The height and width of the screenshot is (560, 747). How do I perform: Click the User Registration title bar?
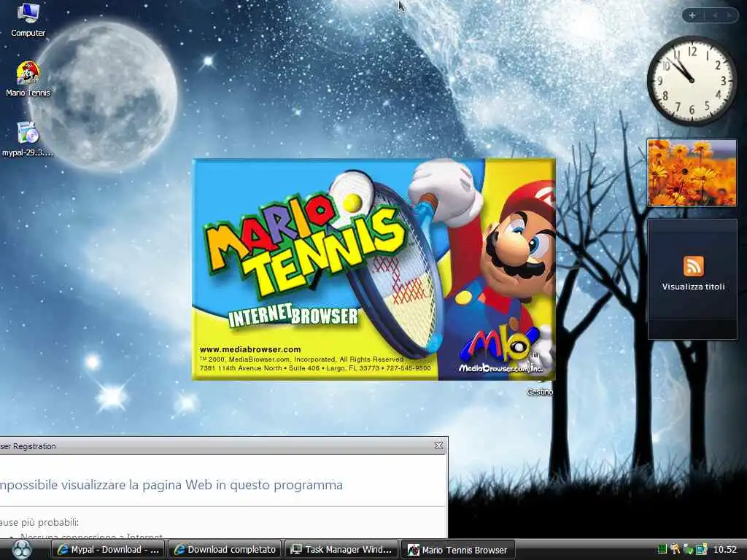tap(223, 446)
